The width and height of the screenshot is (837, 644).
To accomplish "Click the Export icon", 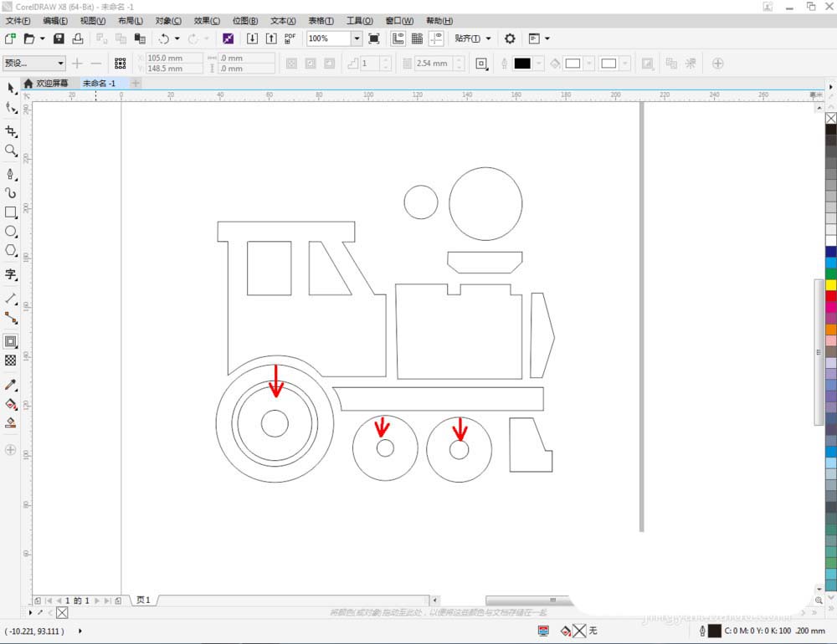I will [271, 38].
